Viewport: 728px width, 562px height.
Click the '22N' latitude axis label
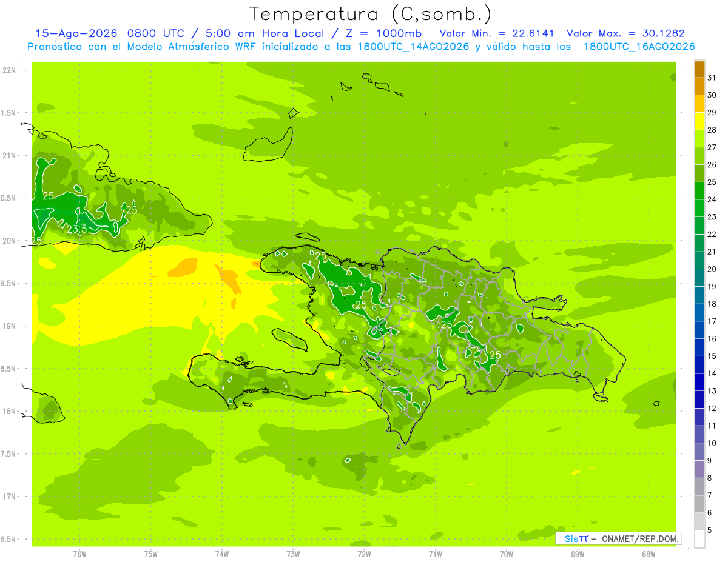pos(10,70)
